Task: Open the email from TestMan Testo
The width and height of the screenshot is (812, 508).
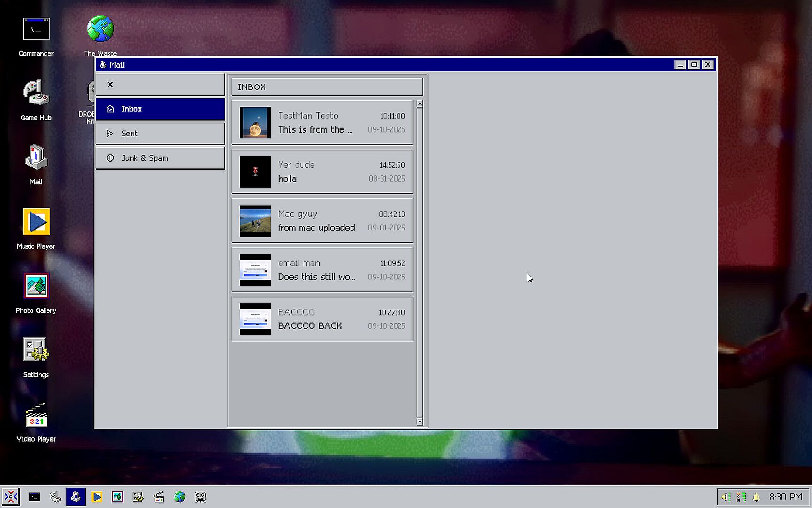Action: (322, 123)
